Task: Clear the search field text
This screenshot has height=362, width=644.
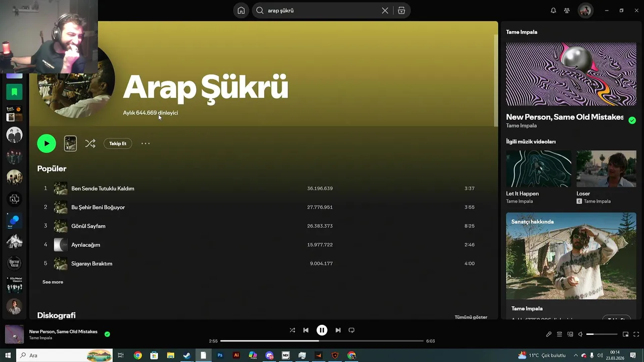Action: (385, 11)
